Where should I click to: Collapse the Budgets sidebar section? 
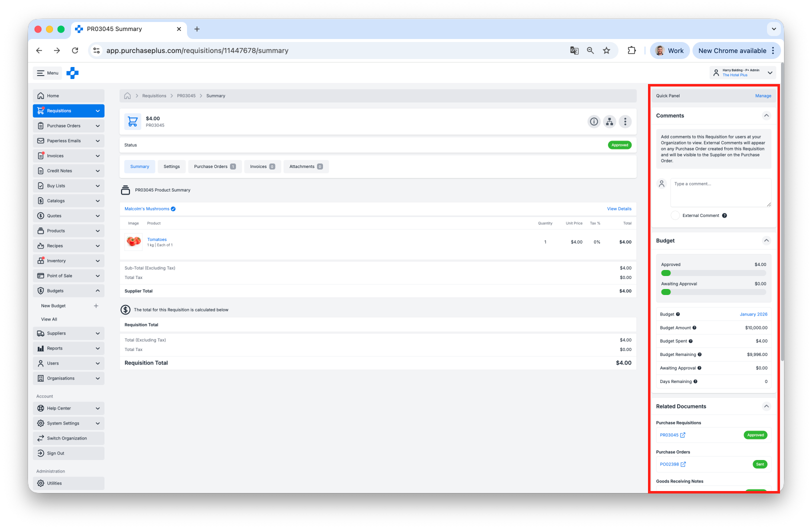(x=68, y=291)
